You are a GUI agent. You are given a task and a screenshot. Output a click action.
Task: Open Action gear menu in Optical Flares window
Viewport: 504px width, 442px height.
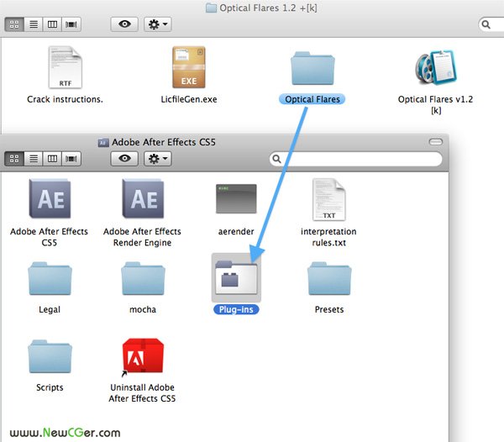pos(158,24)
